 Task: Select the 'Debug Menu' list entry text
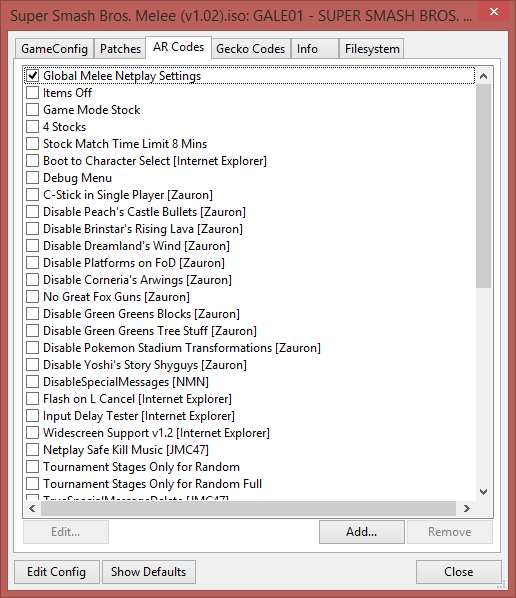77,178
